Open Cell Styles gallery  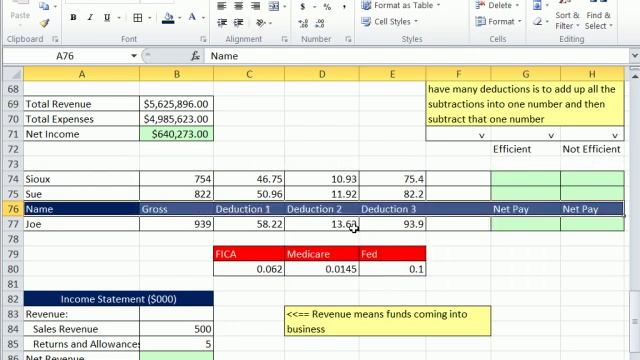click(x=390, y=22)
